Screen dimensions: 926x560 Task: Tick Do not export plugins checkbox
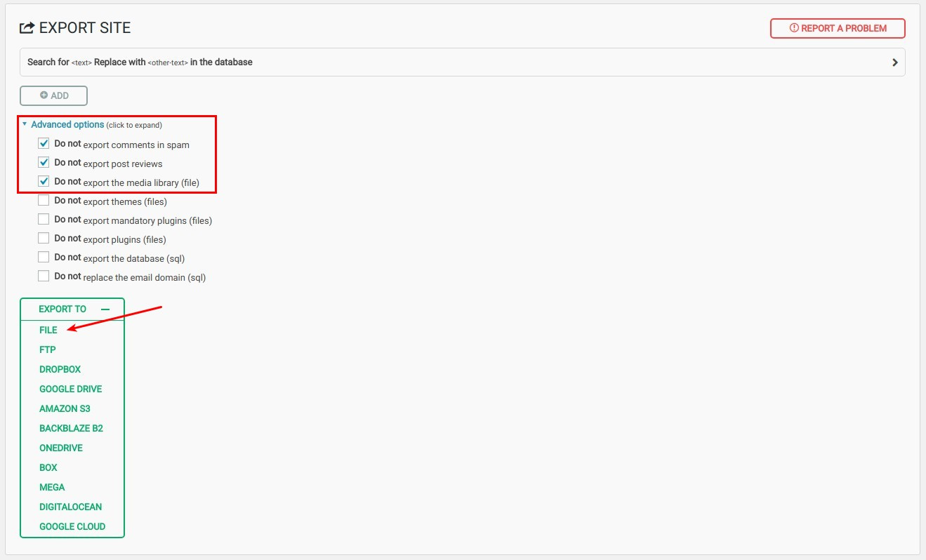44,239
